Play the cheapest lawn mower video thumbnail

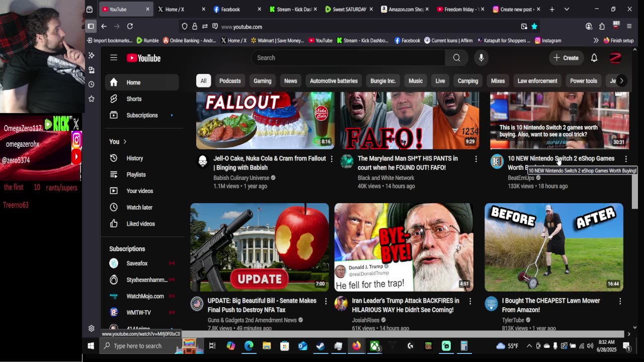pos(554,247)
